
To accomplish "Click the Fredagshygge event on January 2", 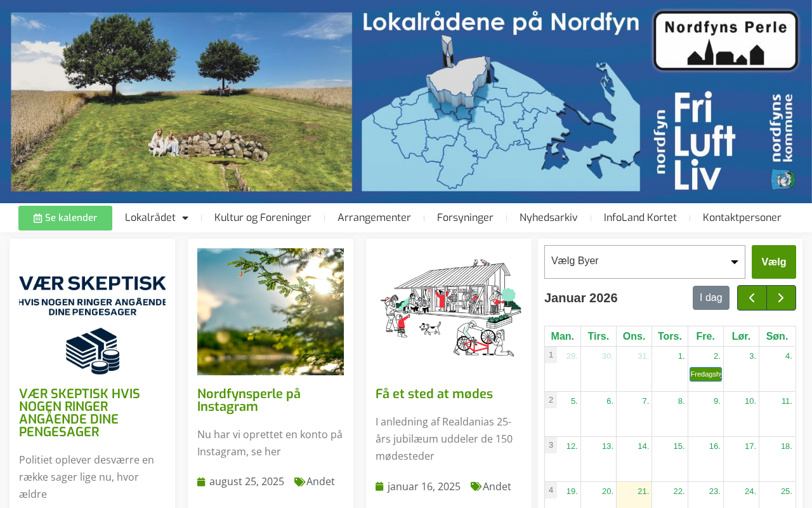I will [x=705, y=375].
